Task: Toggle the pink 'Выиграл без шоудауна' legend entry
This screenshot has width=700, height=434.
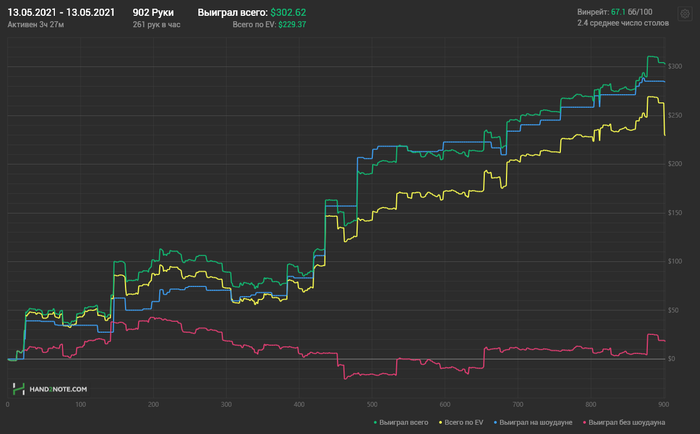Action: [x=624, y=422]
